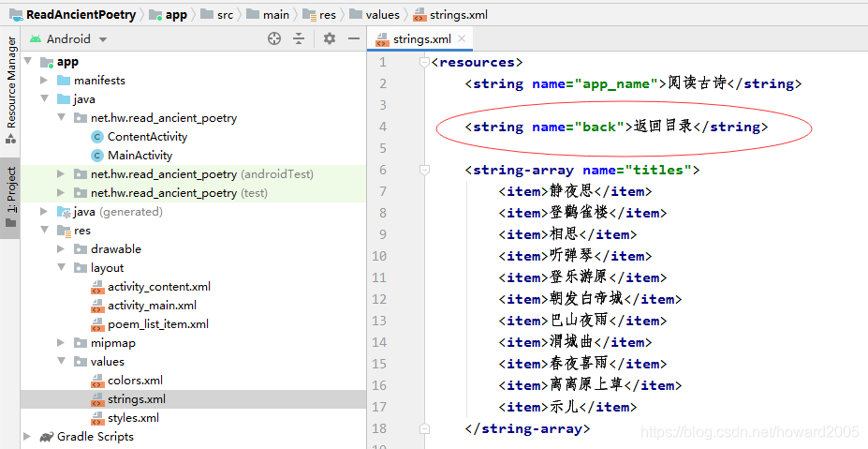Click the main breadcrumb segment
868x449 pixels.
(x=275, y=15)
